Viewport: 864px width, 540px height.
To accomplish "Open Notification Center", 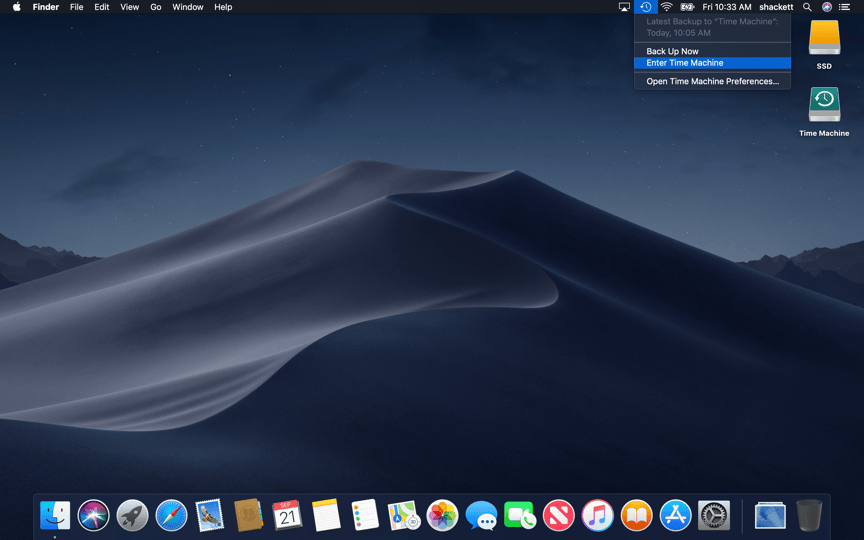I will pyautogui.click(x=844, y=7).
